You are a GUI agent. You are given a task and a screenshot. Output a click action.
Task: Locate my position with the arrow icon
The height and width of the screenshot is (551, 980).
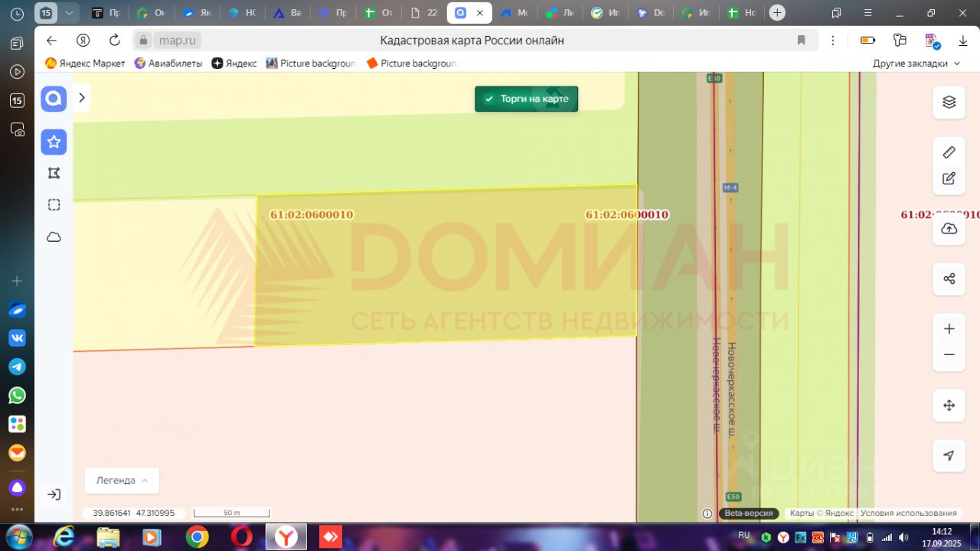pyautogui.click(x=949, y=455)
